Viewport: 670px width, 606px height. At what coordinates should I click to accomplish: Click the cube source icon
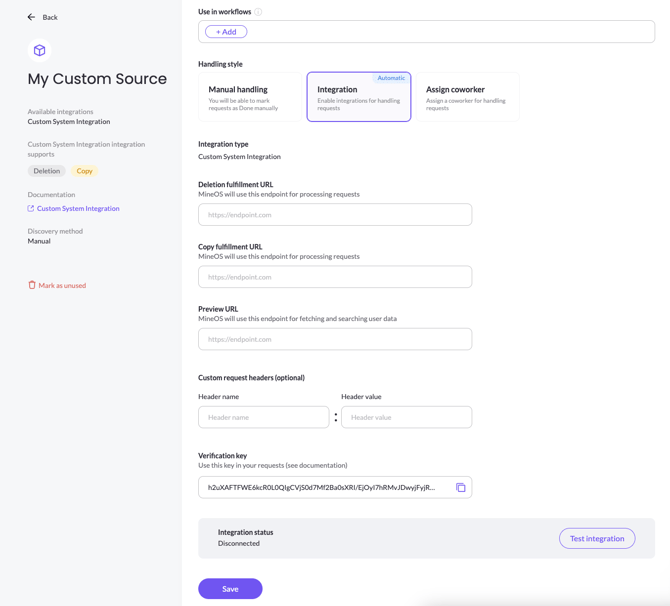(x=40, y=50)
